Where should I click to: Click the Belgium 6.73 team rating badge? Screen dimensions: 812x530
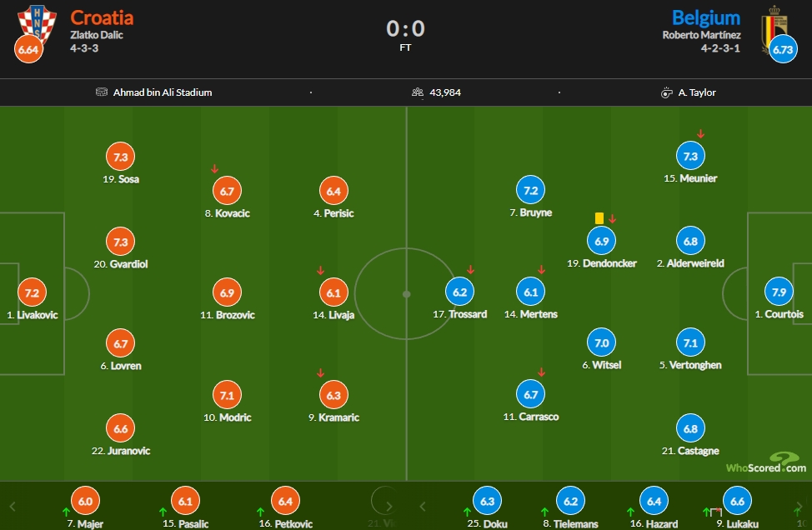coord(783,49)
